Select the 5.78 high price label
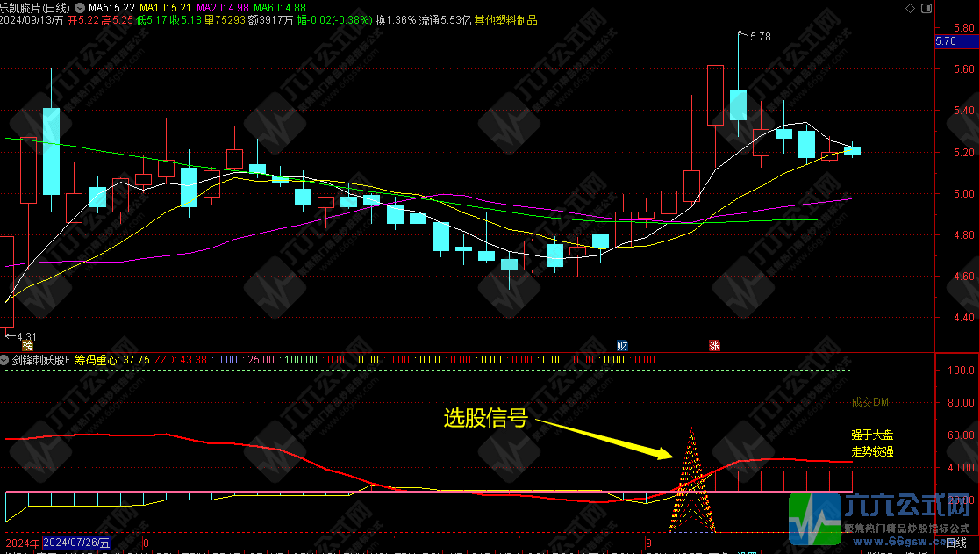This screenshot has height=554, width=980. click(760, 37)
